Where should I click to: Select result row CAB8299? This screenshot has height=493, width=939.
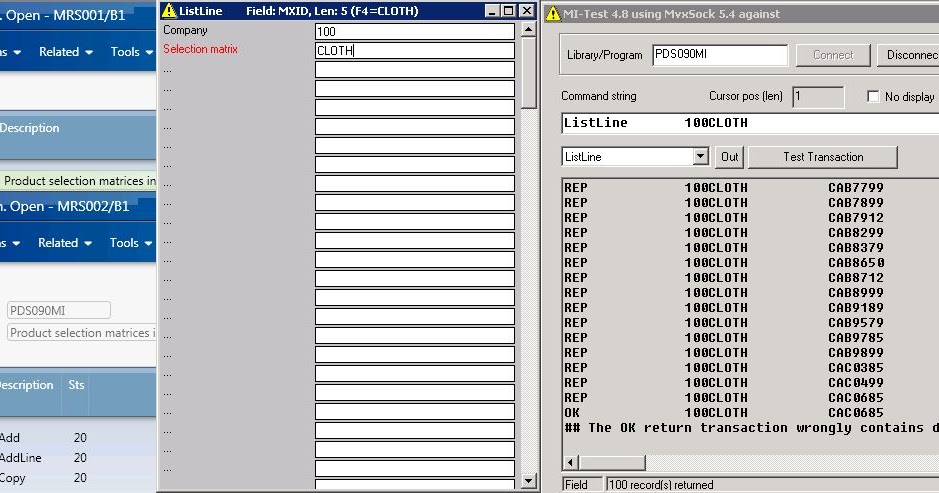(751, 232)
